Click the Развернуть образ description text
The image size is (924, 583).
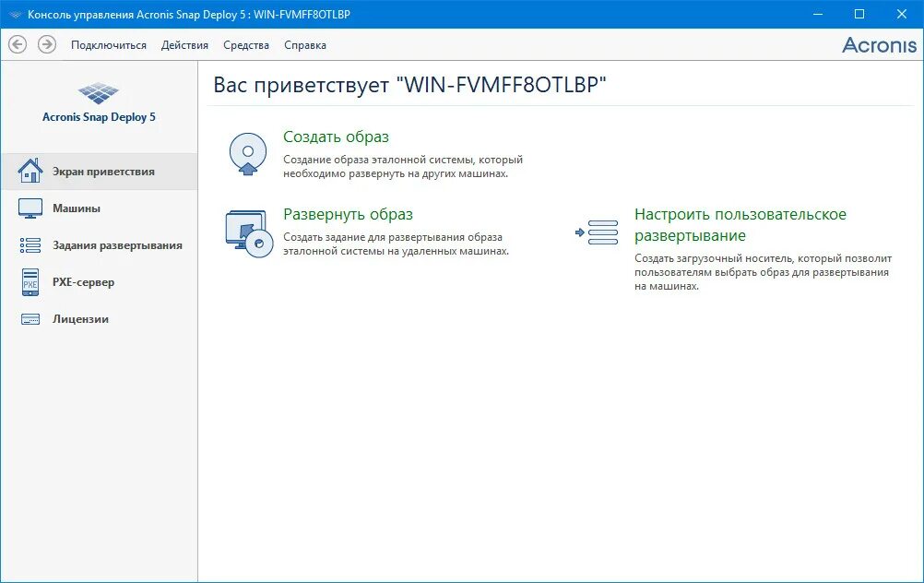396,244
